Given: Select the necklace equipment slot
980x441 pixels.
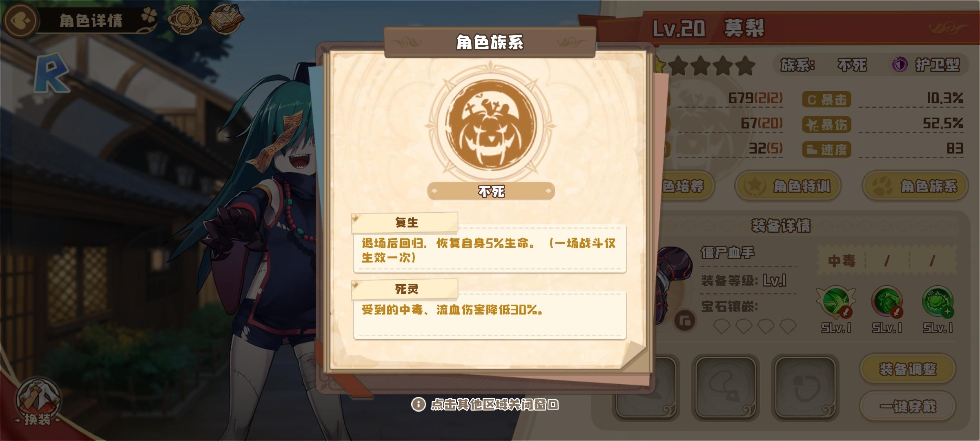Looking at the screenshot, I should (x=725, y=388).
